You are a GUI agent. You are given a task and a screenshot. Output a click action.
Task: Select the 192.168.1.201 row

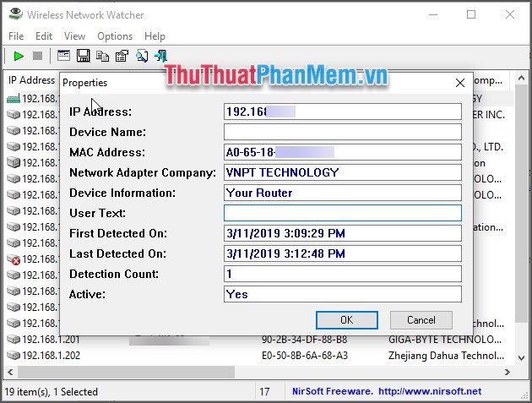click(259, 339)
